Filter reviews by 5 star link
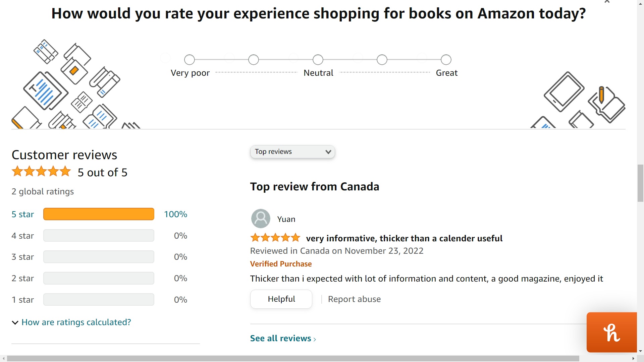The height and width of the screenshot is (362, 644). click(23, 214)
